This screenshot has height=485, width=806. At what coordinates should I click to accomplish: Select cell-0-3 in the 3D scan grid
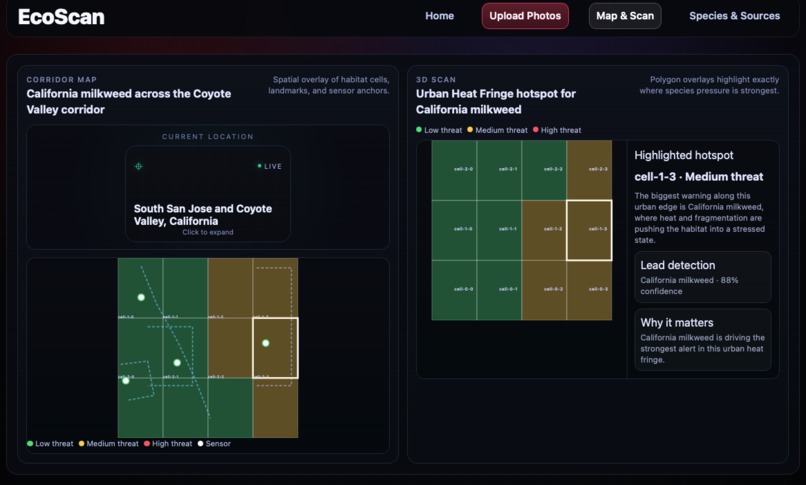[x=590, y=290]
